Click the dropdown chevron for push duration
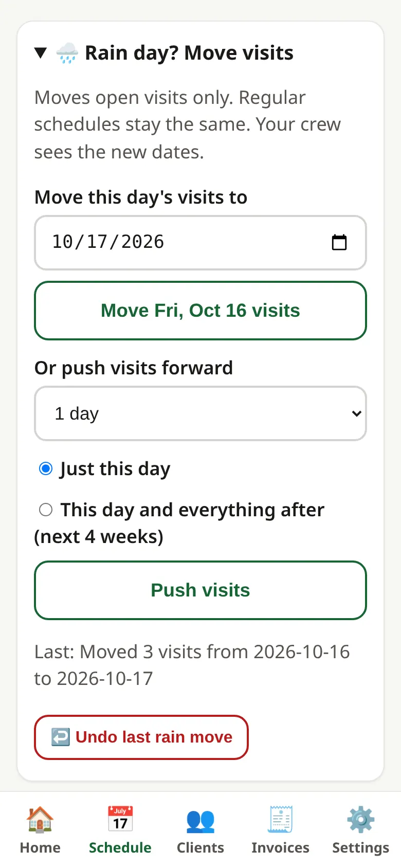The width and height of the screenshot is (401, 868). [356, 413]
